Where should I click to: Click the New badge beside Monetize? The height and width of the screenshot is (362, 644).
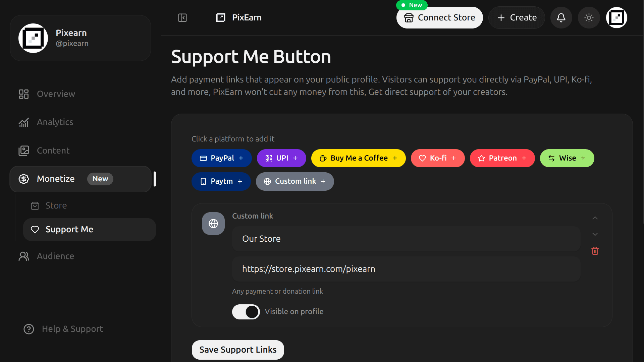(100, 179)
